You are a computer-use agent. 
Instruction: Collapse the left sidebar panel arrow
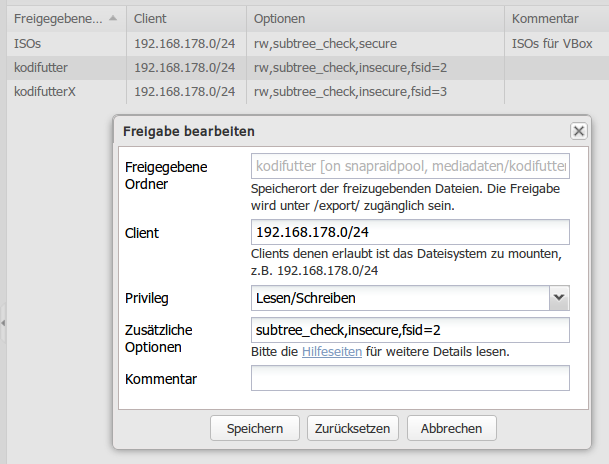click(3, 323)
